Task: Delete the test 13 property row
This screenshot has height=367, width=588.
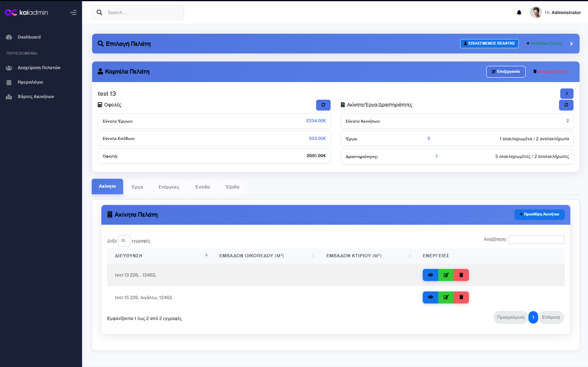Action: click(461, 275)
